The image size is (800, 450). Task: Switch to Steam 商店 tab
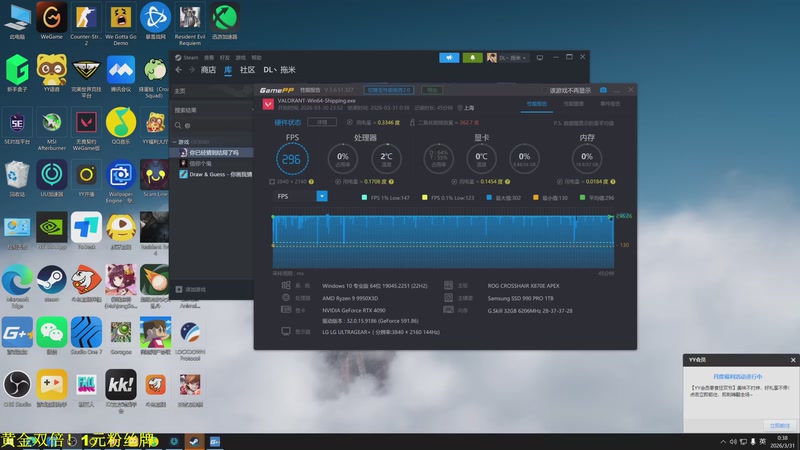208,70
